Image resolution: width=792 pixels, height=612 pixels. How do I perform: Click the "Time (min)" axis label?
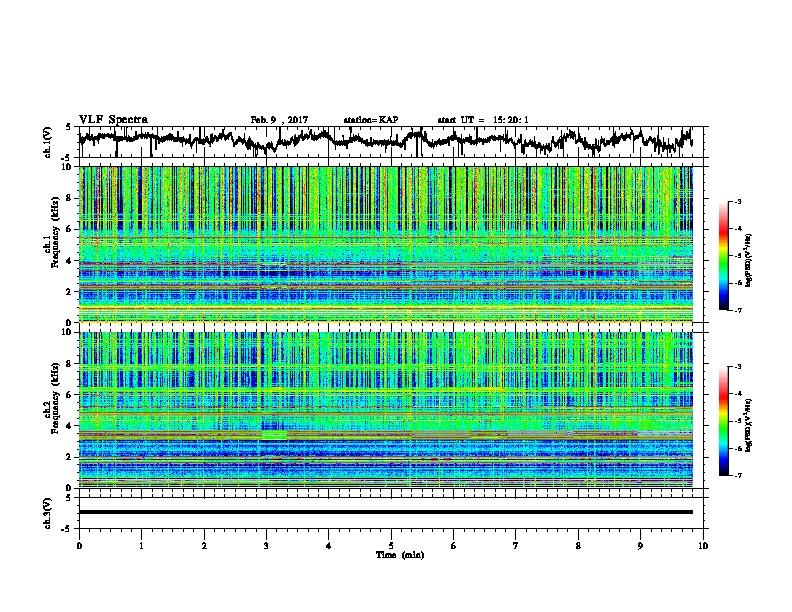400,555
